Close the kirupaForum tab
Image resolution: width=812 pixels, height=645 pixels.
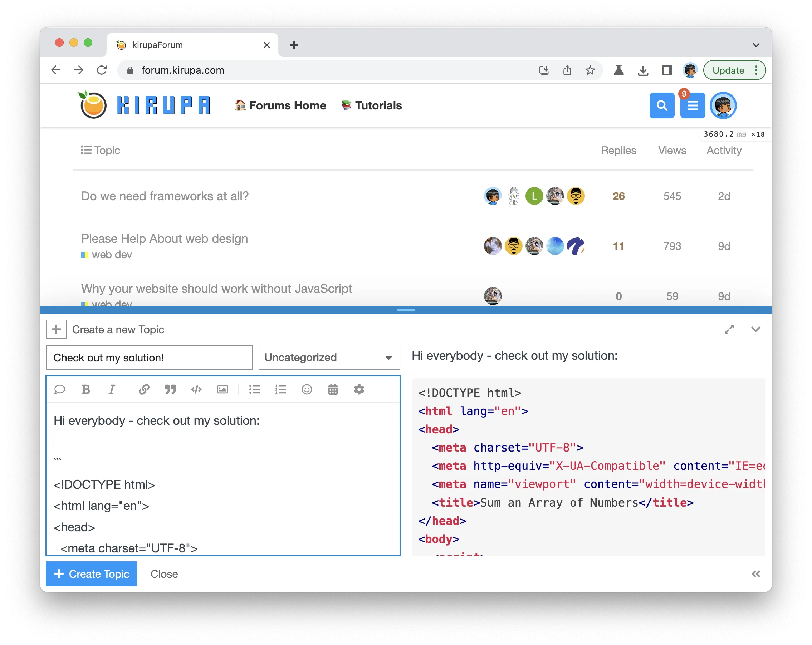[x=266, y=45]
